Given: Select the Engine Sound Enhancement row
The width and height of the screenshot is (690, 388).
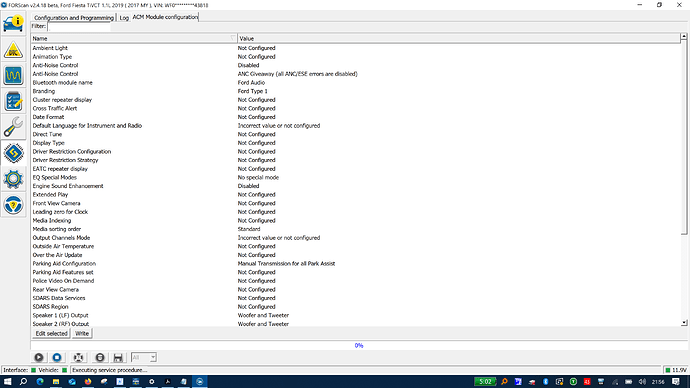Looking at the screenshot, I should point(356,186).
